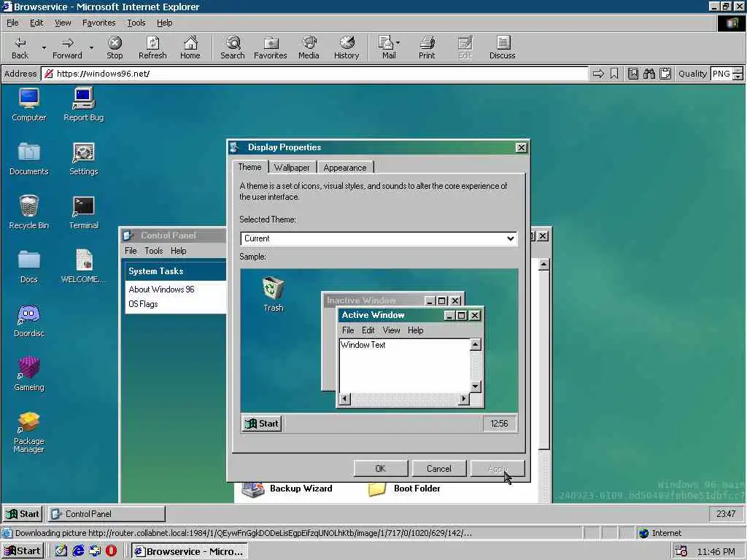
Task: Reload page using Refresh icon
Action: (x=152, y=43)
